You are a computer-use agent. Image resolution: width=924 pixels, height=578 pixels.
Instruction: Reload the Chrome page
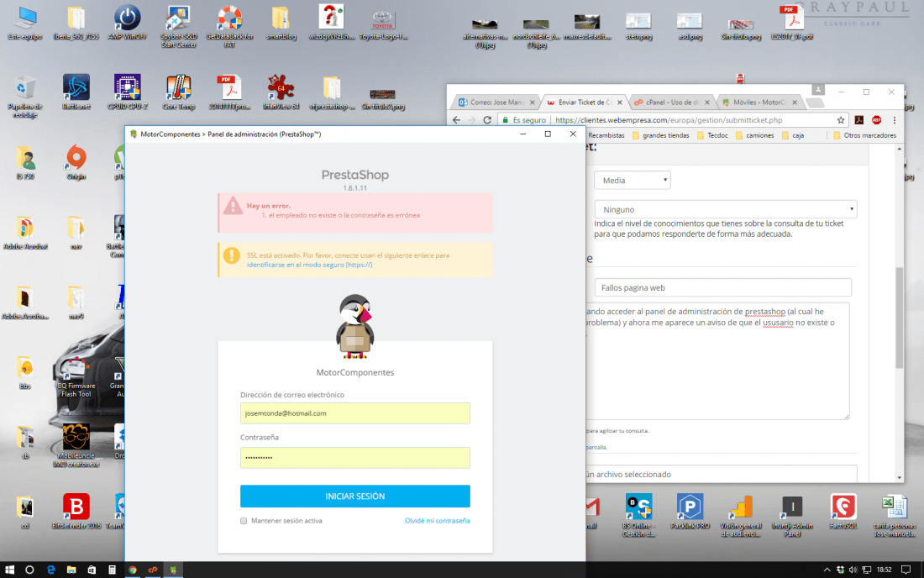pos(487,119)
